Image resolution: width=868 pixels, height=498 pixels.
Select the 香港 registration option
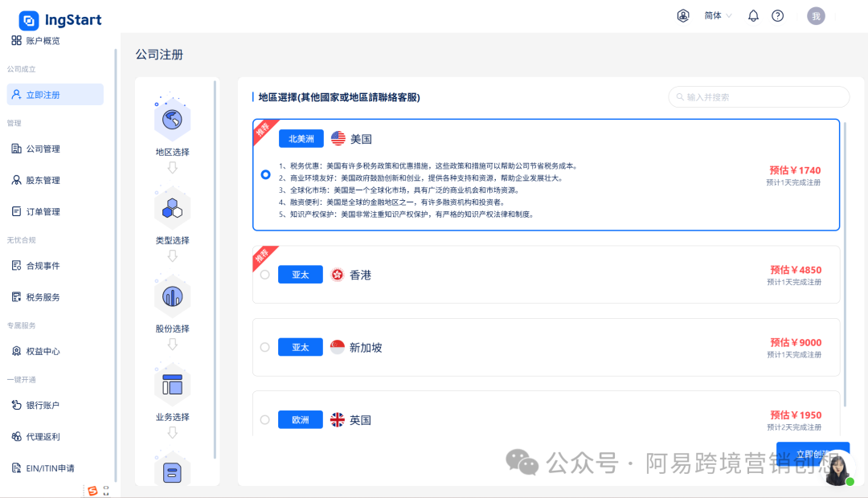265,274
